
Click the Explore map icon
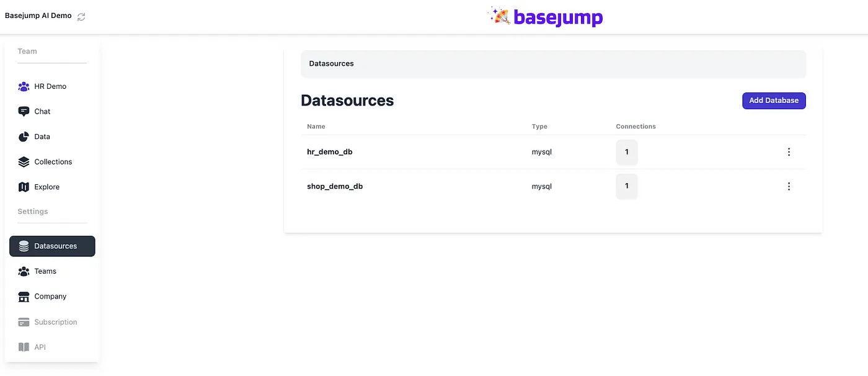click(x=24, y=187)
